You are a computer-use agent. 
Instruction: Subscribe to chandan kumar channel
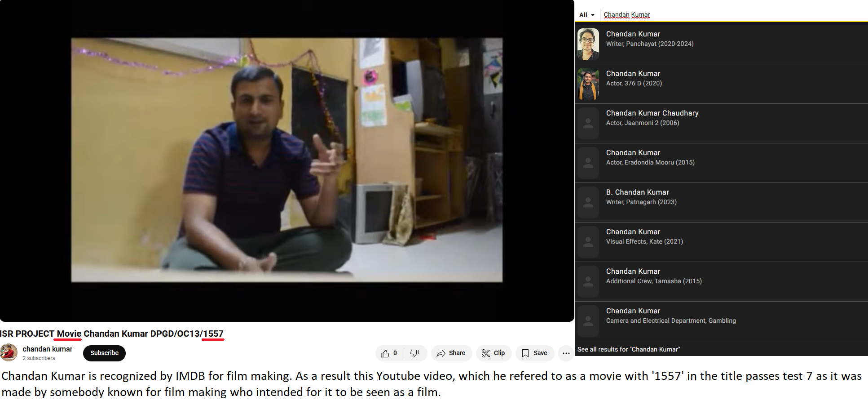click(x=104, y=353)
